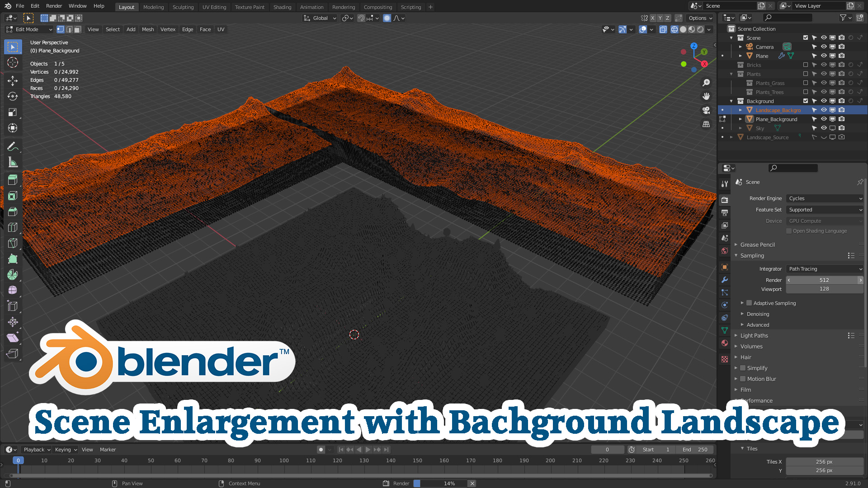Select the Loop Cut tool

click(13, 227)
